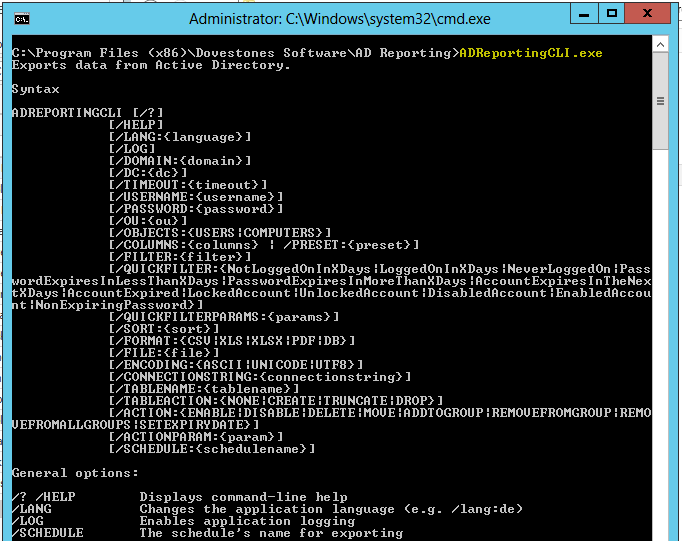
Task: Click the [/ENCODING:{ASCII|UNICODE|UTF8}] line
Action: click(232, 365)
